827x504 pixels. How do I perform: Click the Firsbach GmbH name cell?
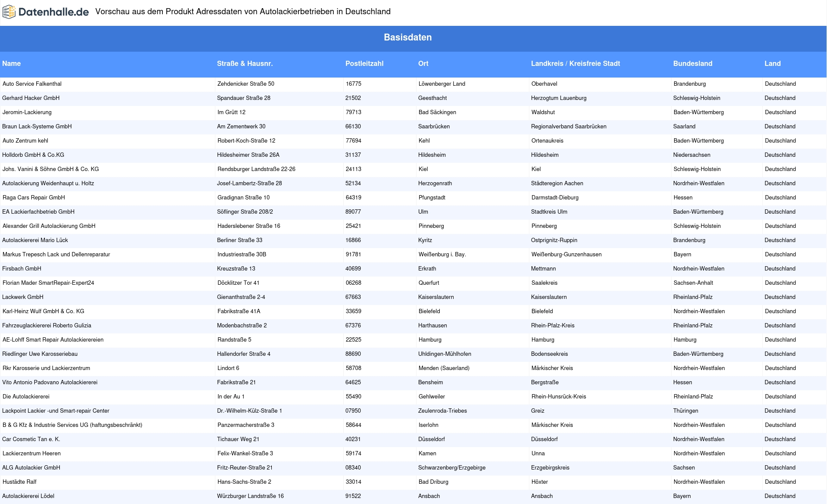coord(22,269)
